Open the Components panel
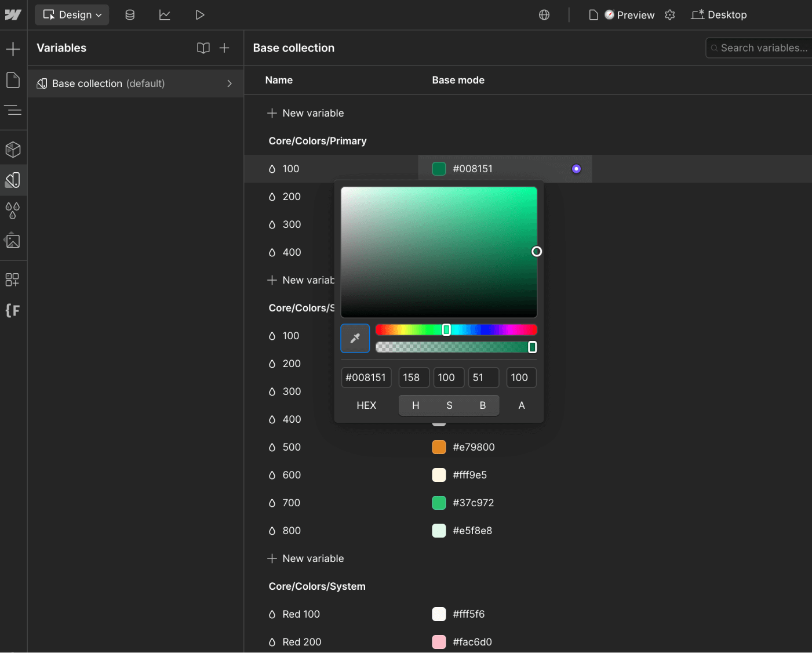The height and width of the screenshot is (653, 812). click(13, 148)
